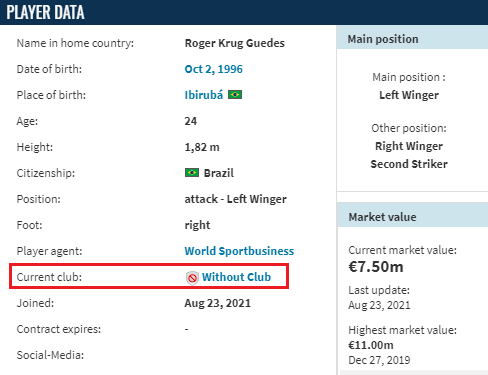Click the Right Winger other position
Viewport: 488px width, 375px height.
[409, 146]
